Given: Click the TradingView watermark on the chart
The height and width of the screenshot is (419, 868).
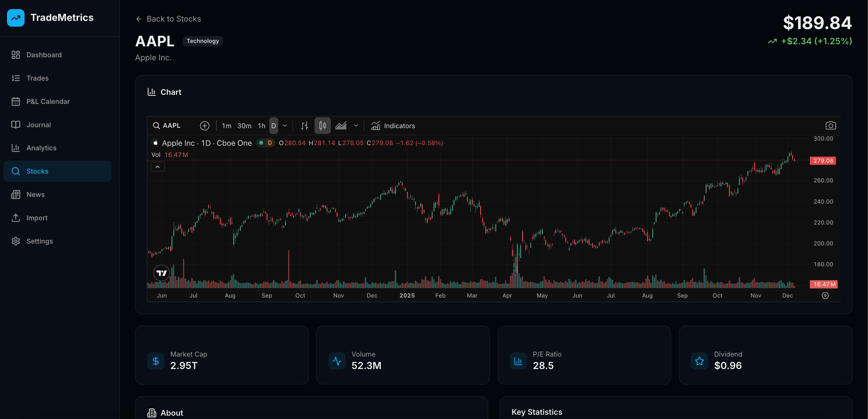Looking at the screenshot, I should [x=161, y=273].
